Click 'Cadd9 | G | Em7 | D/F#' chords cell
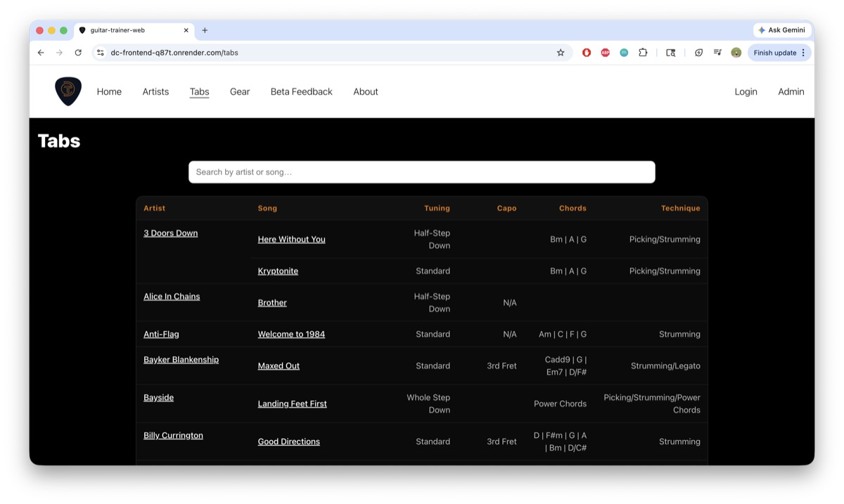Image resolution: width=844 pixels, height=504 pixels. 566,366
